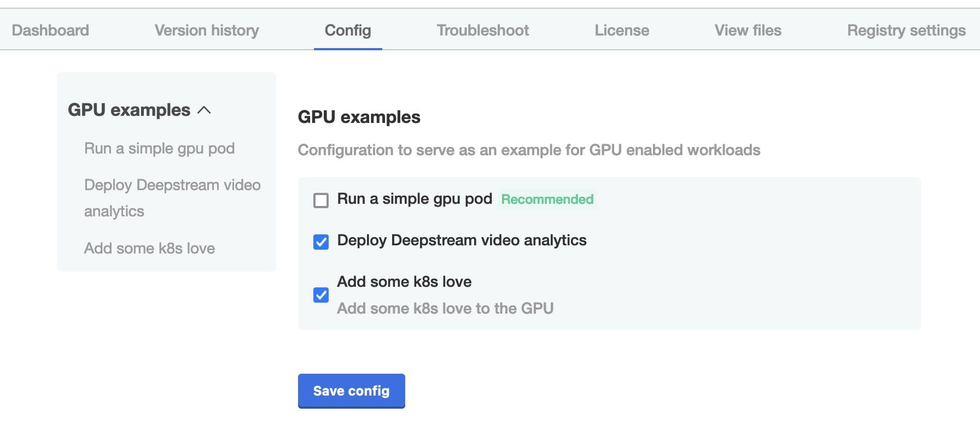Viewport: 980px width, 436px height.
Task: Disable the Add some k8s love option
Action: point(320,295)
